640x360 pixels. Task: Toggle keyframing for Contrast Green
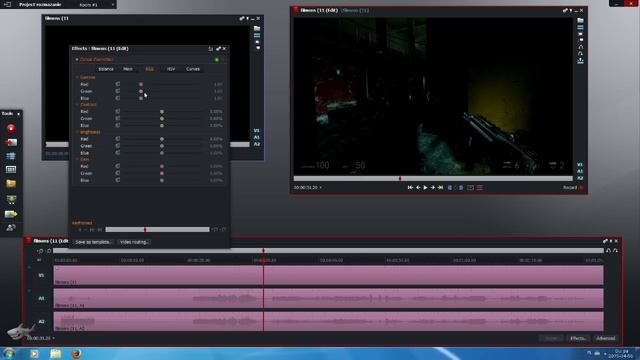point(118,118)
